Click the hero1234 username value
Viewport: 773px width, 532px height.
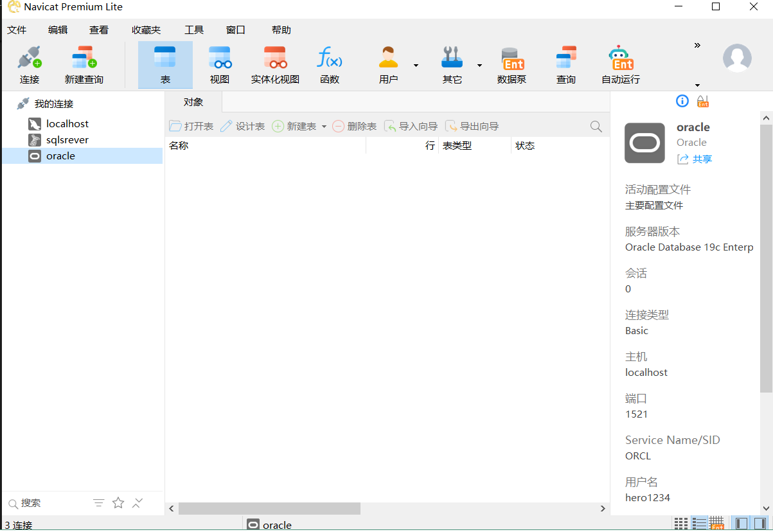648,497
